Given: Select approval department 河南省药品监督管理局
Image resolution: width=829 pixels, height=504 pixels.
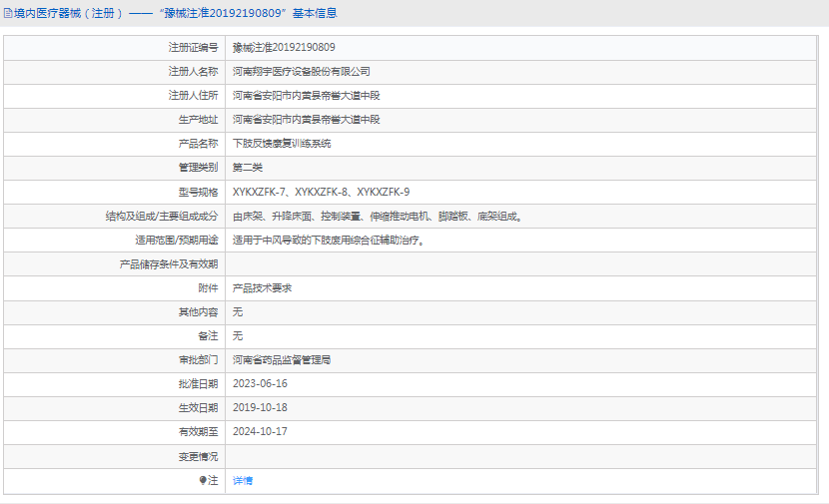Looking at the screenshot, I should [x=282, y=360].
